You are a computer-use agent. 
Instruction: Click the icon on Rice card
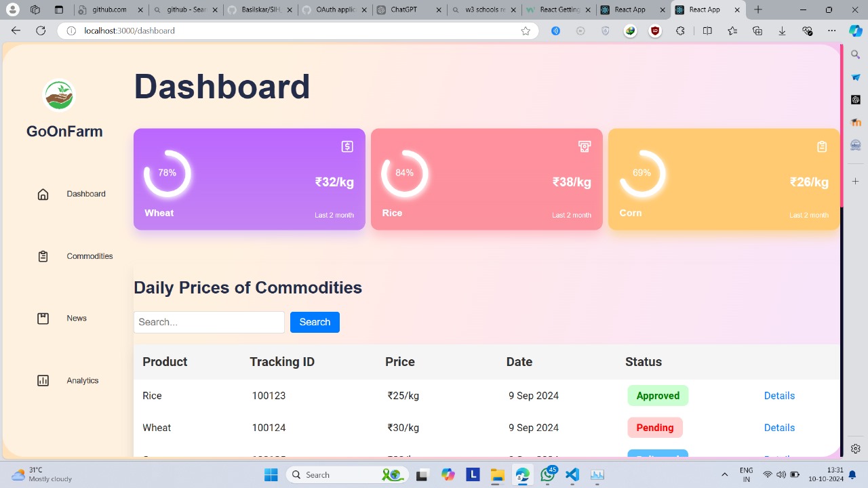tap(585, 146)
